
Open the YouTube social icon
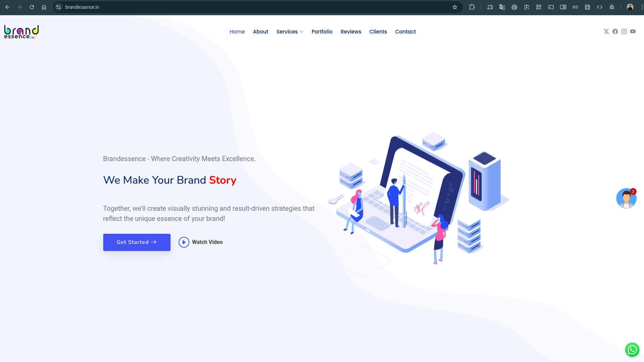(632, 31)
